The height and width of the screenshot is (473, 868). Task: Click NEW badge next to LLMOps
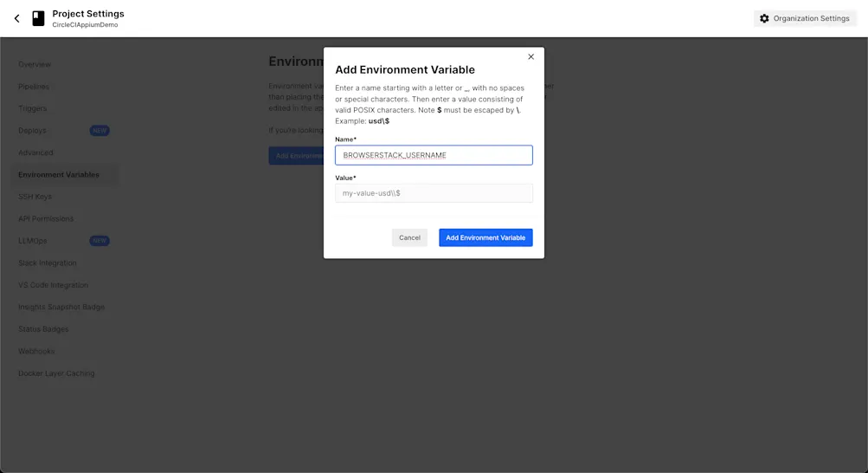(x=100, y=241)
